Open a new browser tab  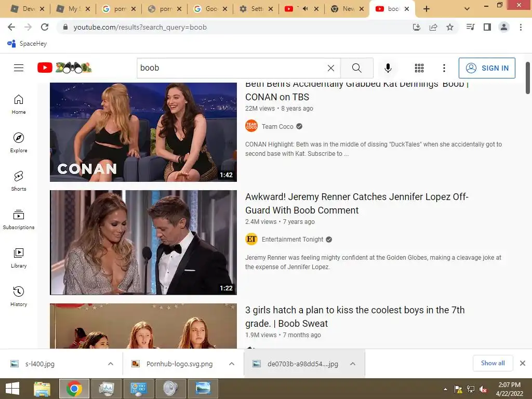pyautogui.click(x=427, y=9)
